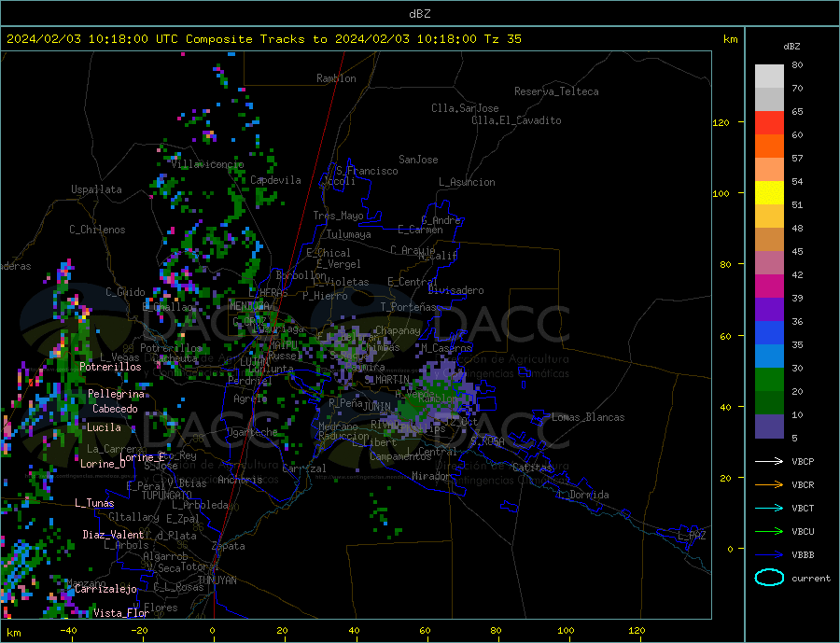
Task: Click the 'Pellegrina' map label
Action: 117,394
